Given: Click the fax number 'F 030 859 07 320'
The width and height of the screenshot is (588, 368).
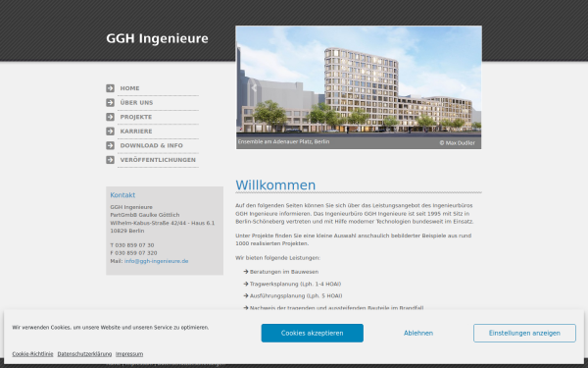Looking at the screenshot, I should click(133, 253).
